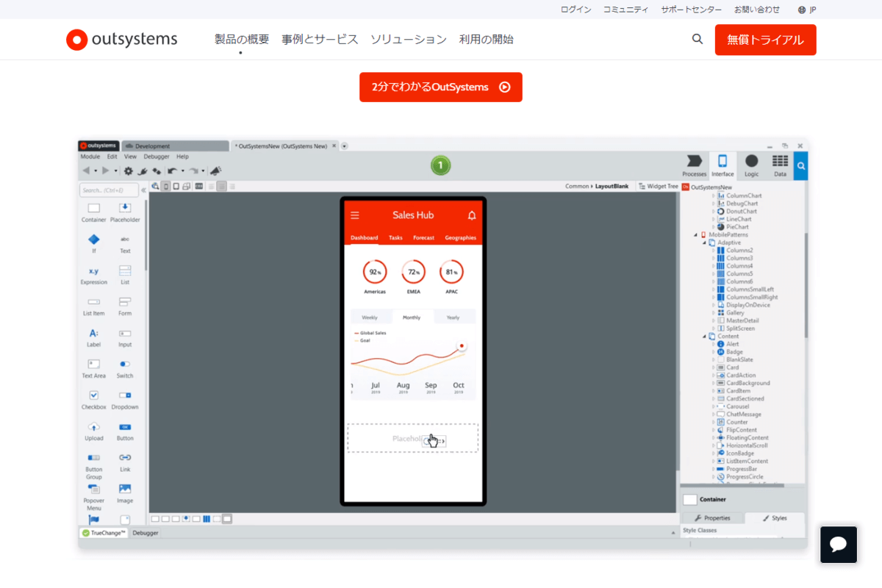Expand the Carousel tree item
The width and height of the screenshot is (882, 588).
713,406
